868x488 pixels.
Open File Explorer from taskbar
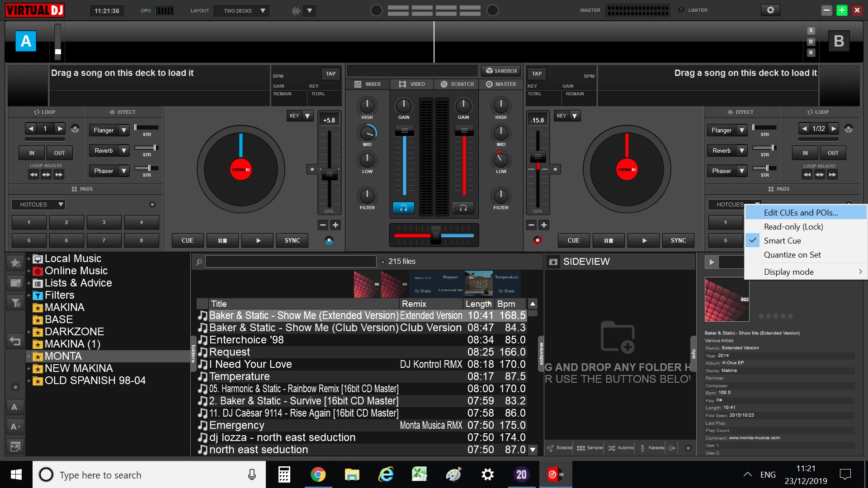click(x=352, y=474)
